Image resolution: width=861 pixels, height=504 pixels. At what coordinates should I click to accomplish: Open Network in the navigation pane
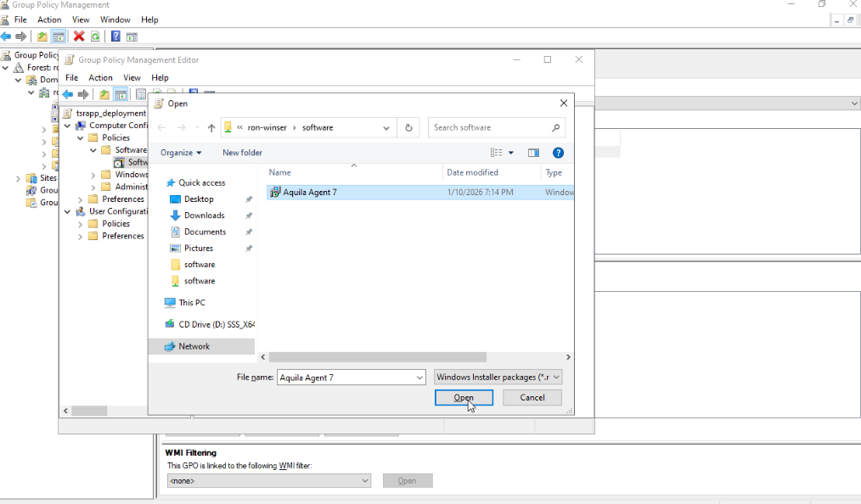pyautogui.click(x=194, y=346)
